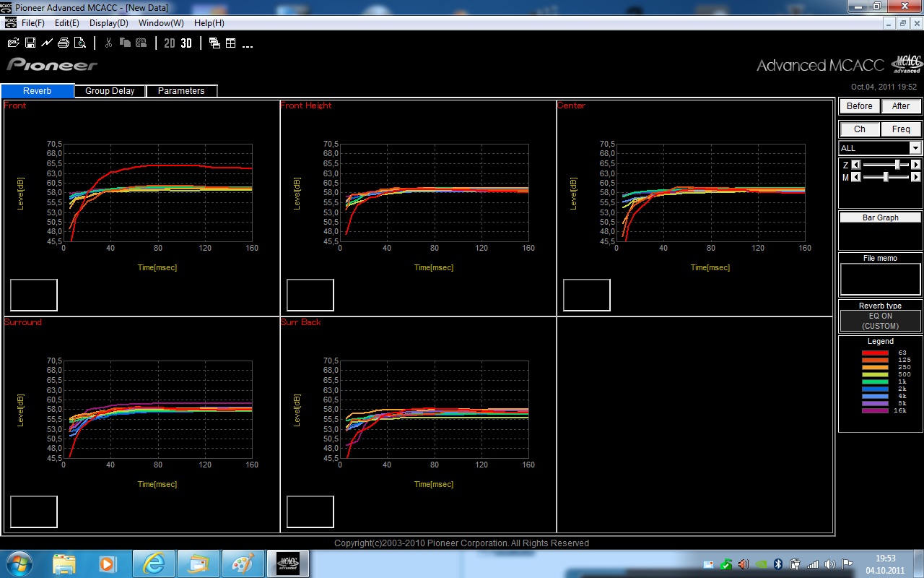Click the Open file toolbar icon

[x=13, y=43]
